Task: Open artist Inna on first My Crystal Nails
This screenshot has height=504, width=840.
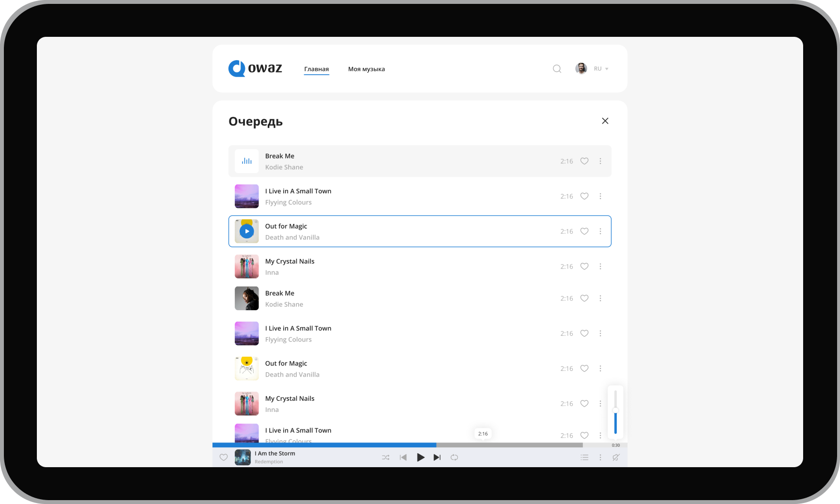Action: tap(272, 273)
